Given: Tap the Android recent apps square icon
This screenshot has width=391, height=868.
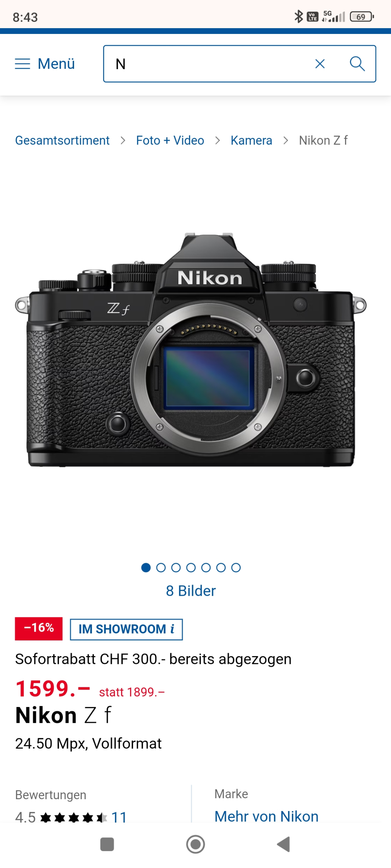Looking at the screenshot, I should (107, 844).
